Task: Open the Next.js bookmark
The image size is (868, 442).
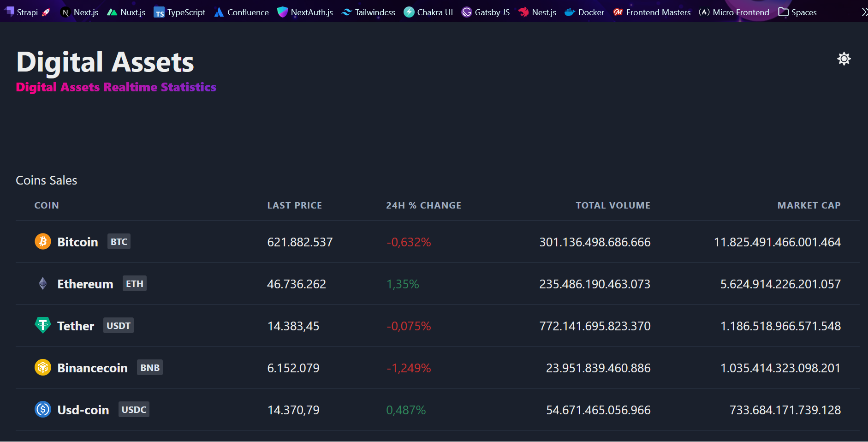Action: pyautogui.click(x=79, y=12)
